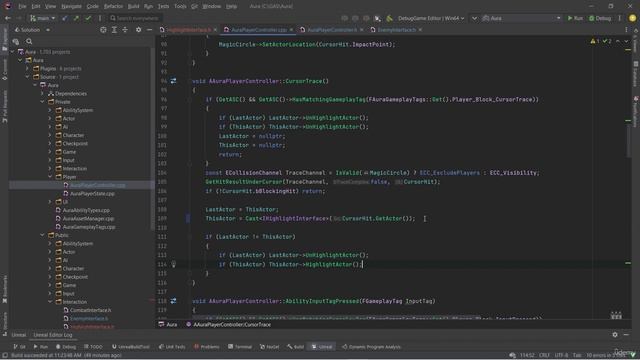Click the AAuraPlayerController::CursorTrace breadcrumb
Image resolution: width=640 pixels, height=360 pixels.
(229, 324)
